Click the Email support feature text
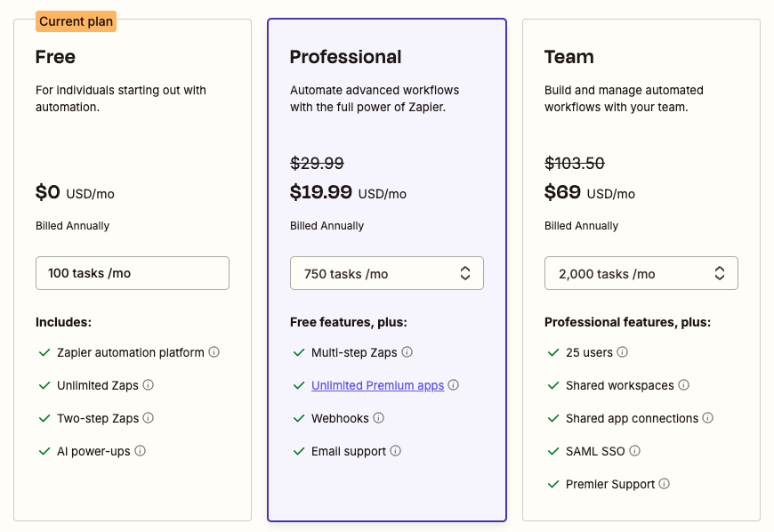The image size is (774, 532). 349,452
